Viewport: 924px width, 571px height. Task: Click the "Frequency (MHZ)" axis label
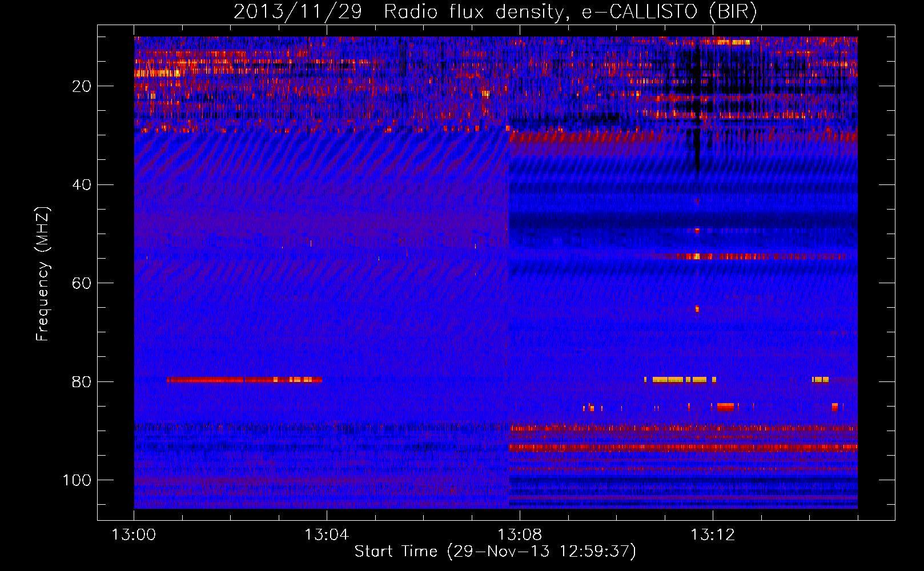click(43, 274)
